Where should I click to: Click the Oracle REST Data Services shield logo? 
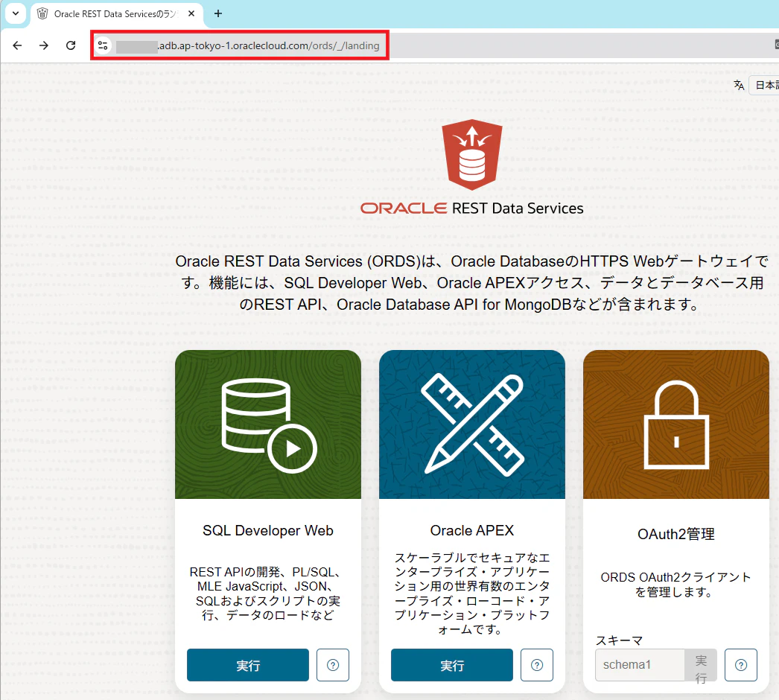coord(472,154)
